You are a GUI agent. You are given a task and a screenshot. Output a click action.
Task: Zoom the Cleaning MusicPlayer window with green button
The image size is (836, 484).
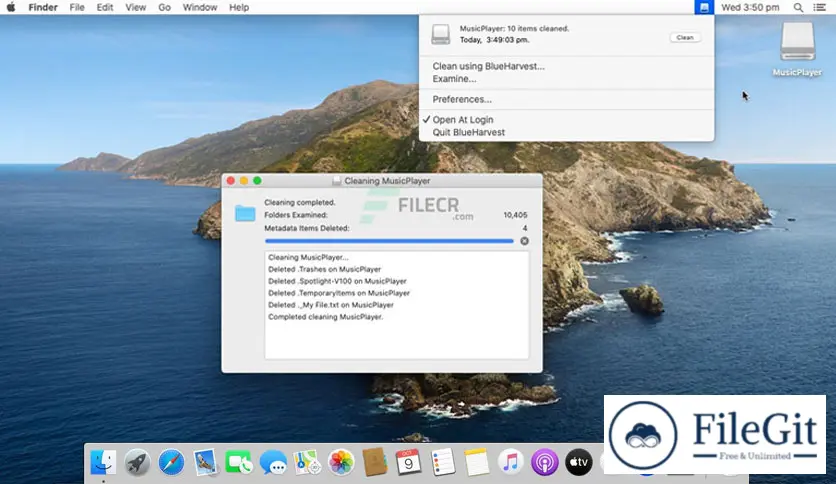257,181
